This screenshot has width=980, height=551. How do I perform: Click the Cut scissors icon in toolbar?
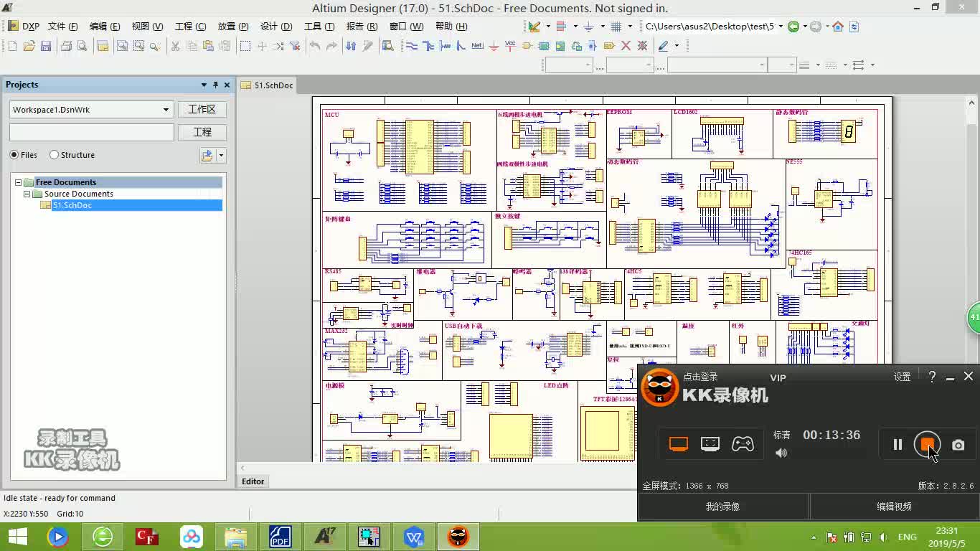pyautogui.click(x=175, y=46)
